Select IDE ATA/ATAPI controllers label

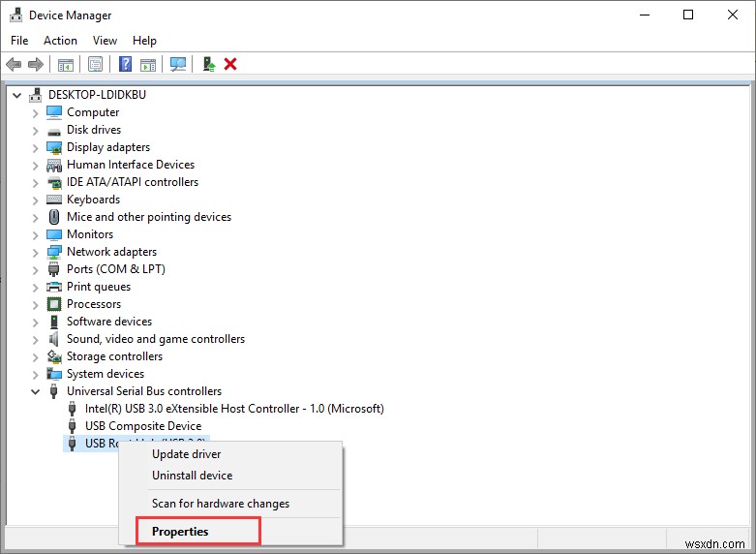(x=133, y=182)
